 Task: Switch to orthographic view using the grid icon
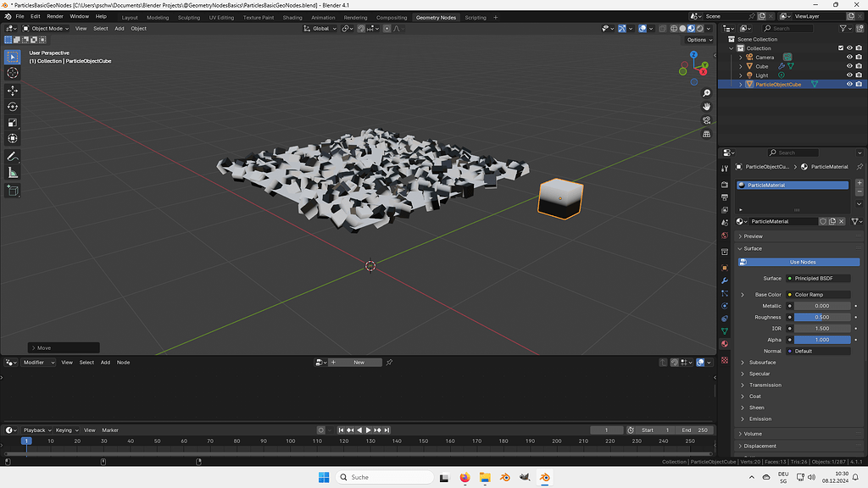coord(706,134)
